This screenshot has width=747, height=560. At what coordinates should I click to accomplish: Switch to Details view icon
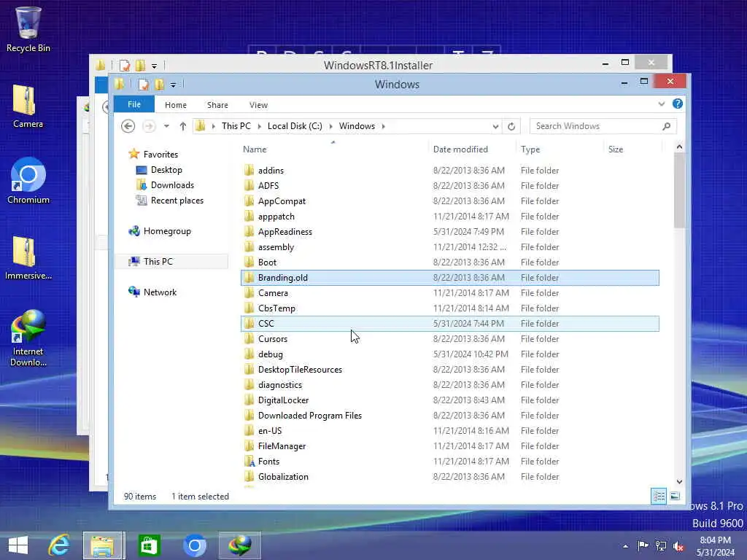(659, 496)
